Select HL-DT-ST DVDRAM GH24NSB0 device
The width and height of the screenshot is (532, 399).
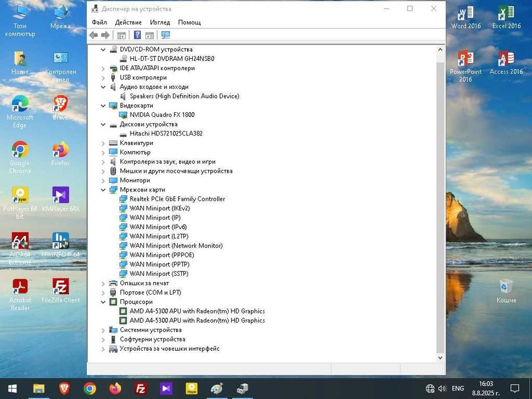172,59
